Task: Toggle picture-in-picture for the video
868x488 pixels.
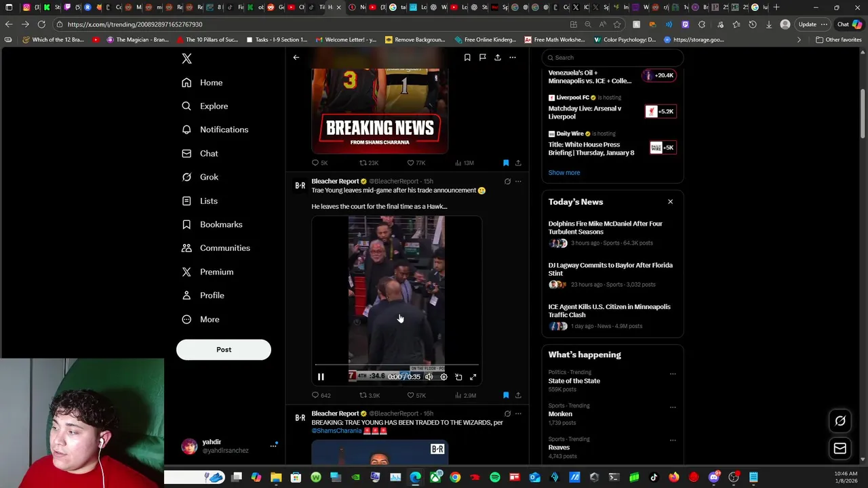Action: coord(458,377)
